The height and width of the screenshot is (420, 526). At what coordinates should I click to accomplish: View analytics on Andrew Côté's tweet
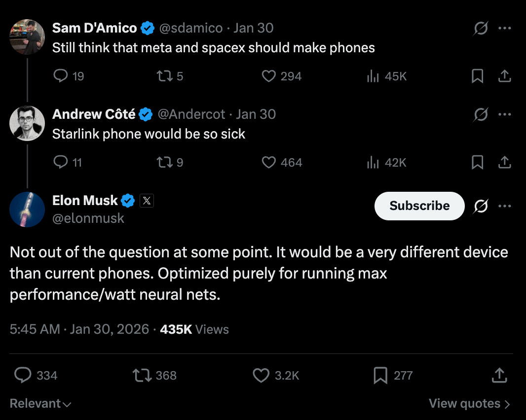pyautogui.click(x=373, y=162)
